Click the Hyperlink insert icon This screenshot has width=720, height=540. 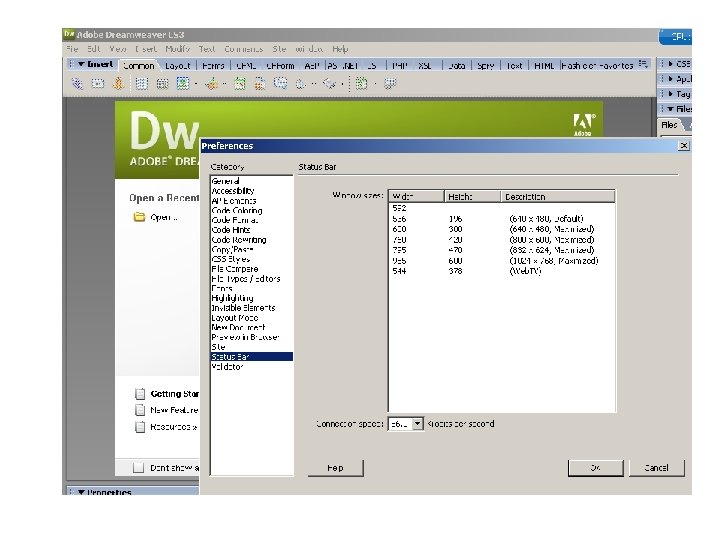(x=77, y=84)
